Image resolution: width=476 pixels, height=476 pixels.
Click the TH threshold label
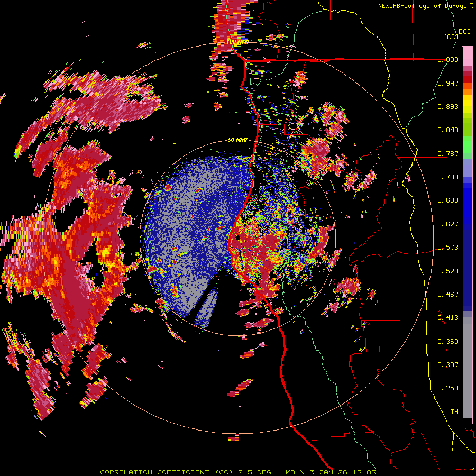454,412
